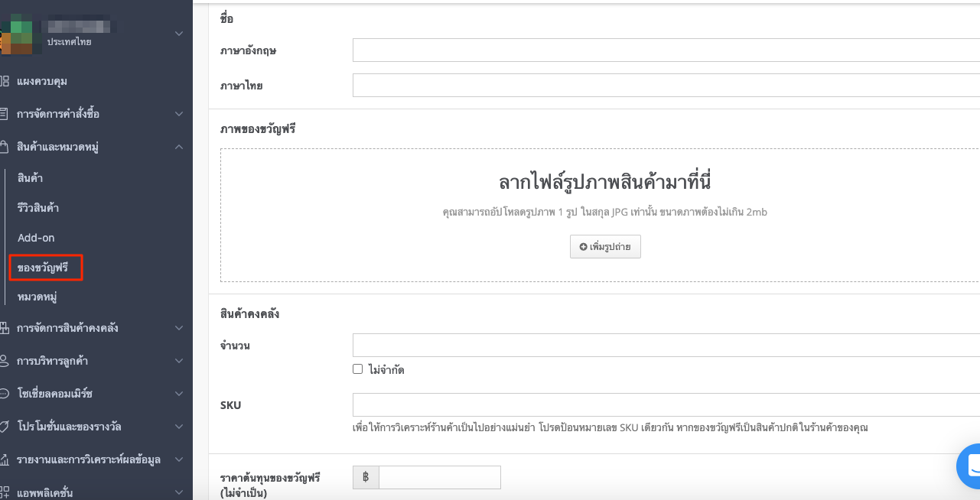The width and height of the screenshot is (980, 500).
Task: Click the การบริหารลูกค้า person icon
Action: (4, 360)
